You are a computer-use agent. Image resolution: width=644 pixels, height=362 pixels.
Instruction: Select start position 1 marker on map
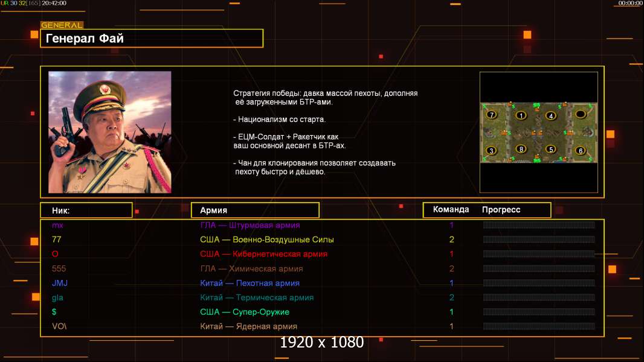[x=521, y=115]
